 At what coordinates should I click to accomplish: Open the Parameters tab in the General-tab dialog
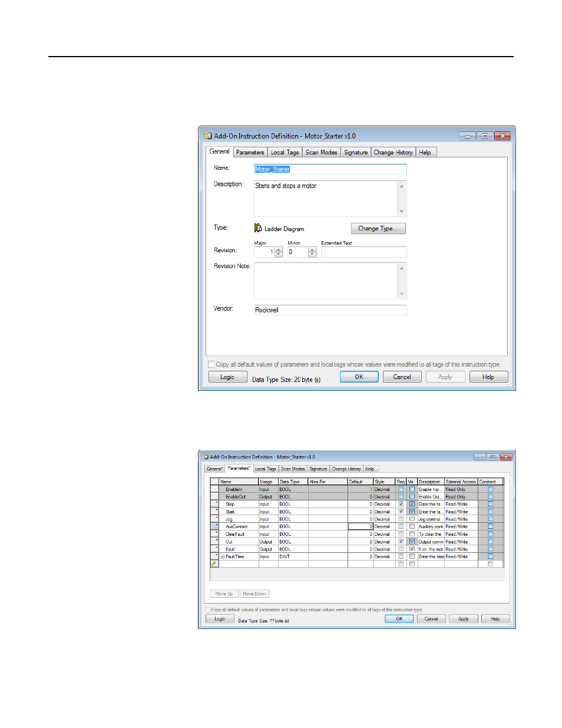click(250, 152)
